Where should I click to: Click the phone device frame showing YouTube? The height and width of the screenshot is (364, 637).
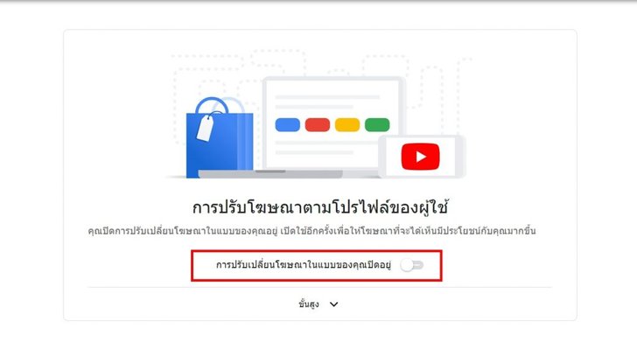[422, 157]
